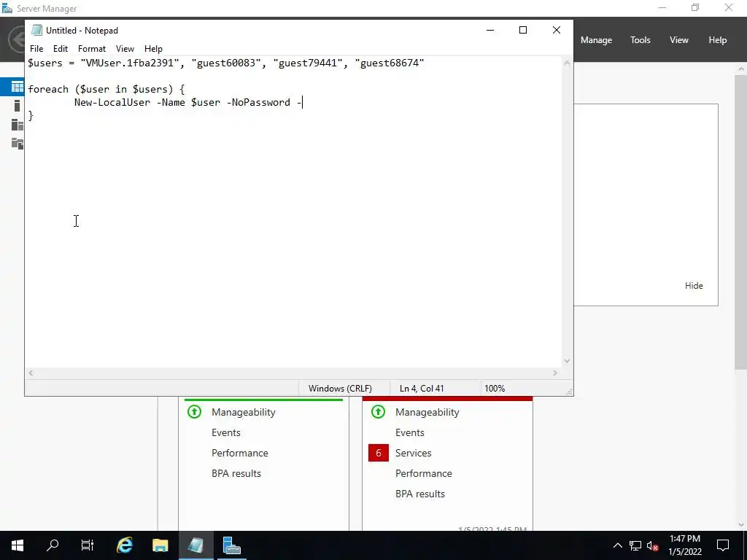The image size is (747, 560).
Task: Open Manageability link in right tile
Action: (427, 412)
